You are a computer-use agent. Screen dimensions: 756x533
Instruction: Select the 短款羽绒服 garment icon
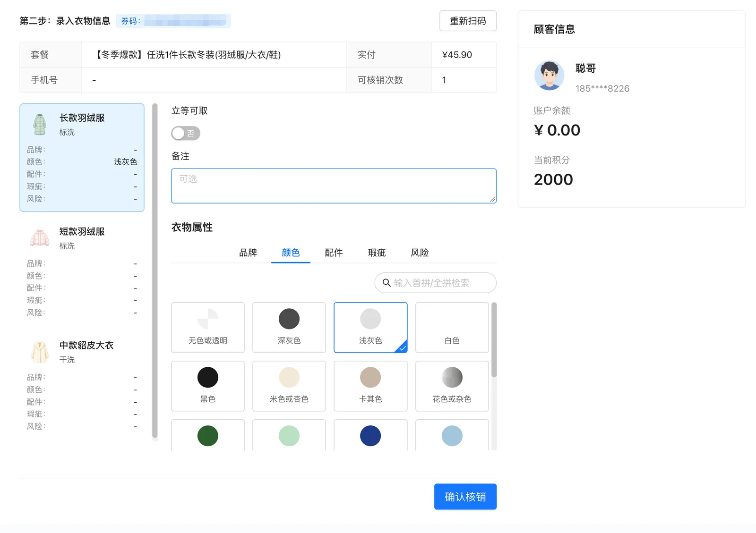[x=40, y=238]
